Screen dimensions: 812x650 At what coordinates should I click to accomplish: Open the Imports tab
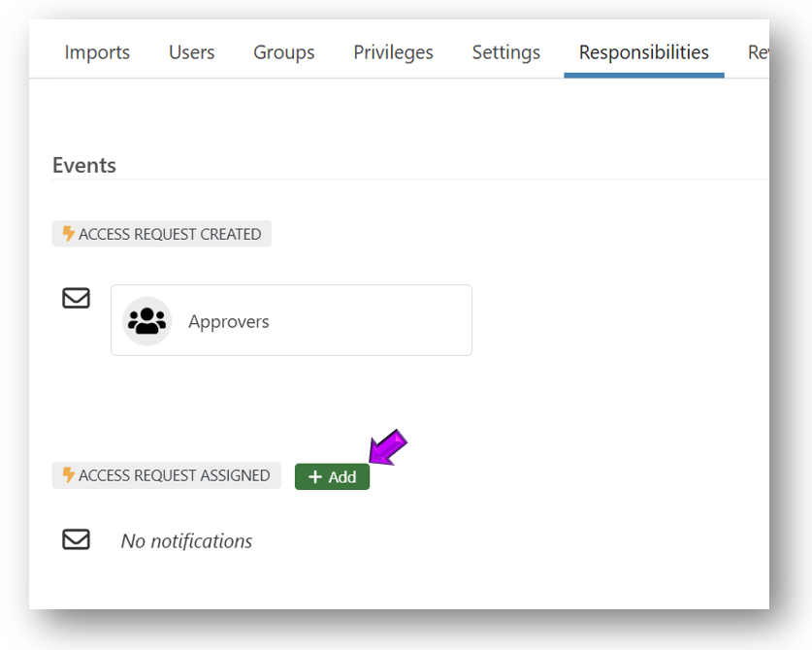[97, 52]
